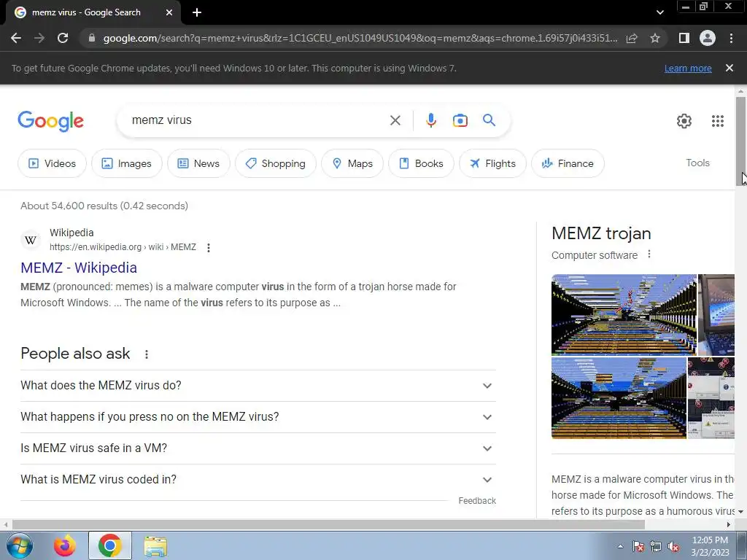This screenshot has width=747, height=560.
Task: Open the Chrome profile avatar
Action: [x=708, y=38]
